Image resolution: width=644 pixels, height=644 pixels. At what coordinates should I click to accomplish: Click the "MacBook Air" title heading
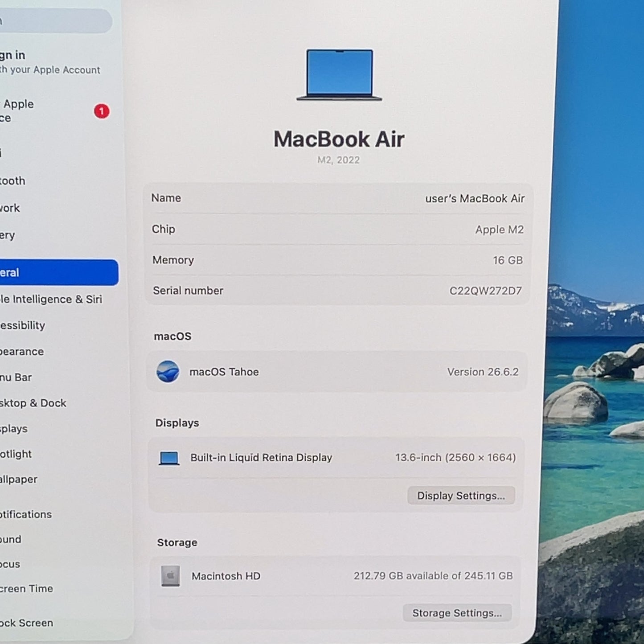tap(339, 139)
